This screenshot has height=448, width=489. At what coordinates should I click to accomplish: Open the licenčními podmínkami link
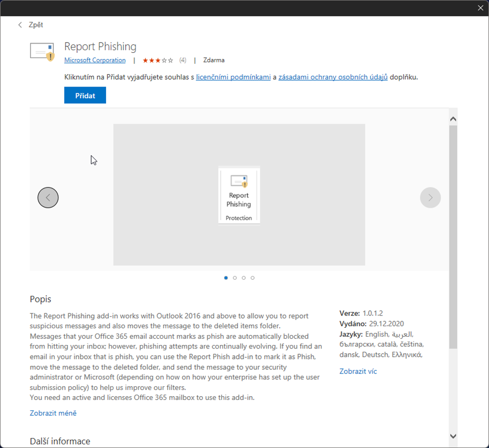233,77
